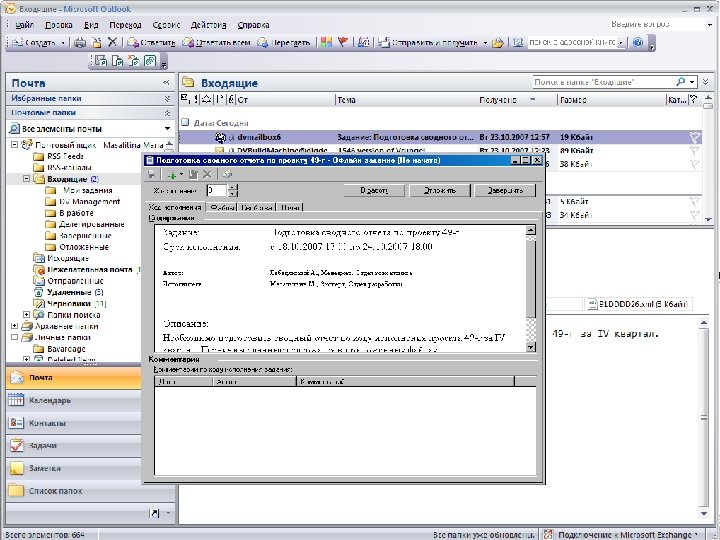Expand the Search folders (Папки поиска) node
The image size is (720, 540).
point(26,315)
